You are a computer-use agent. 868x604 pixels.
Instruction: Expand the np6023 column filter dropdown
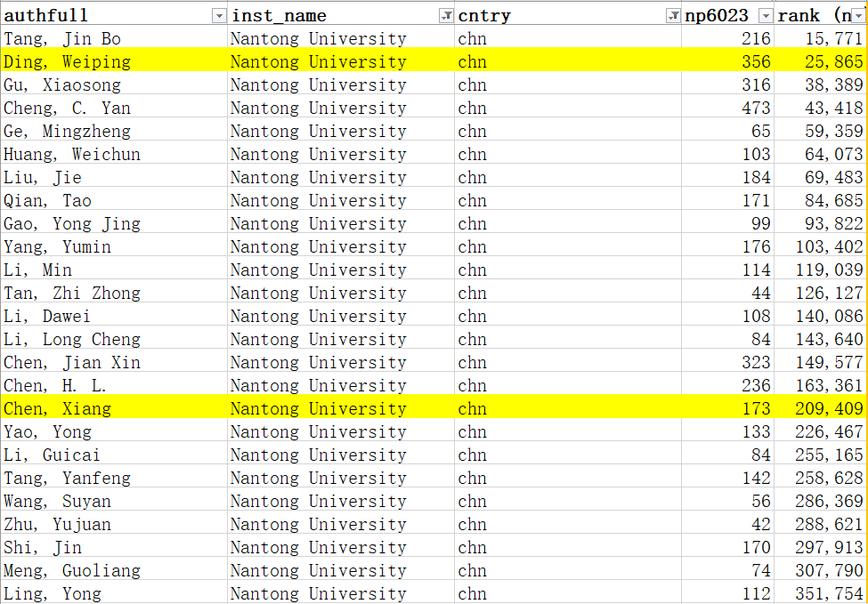pyautogui.click(x=765, y=16)
